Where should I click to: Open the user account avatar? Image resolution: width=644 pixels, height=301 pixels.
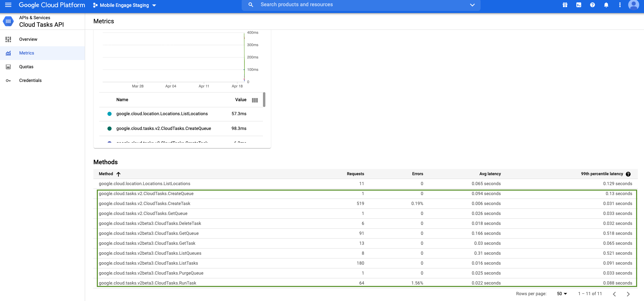634,5
